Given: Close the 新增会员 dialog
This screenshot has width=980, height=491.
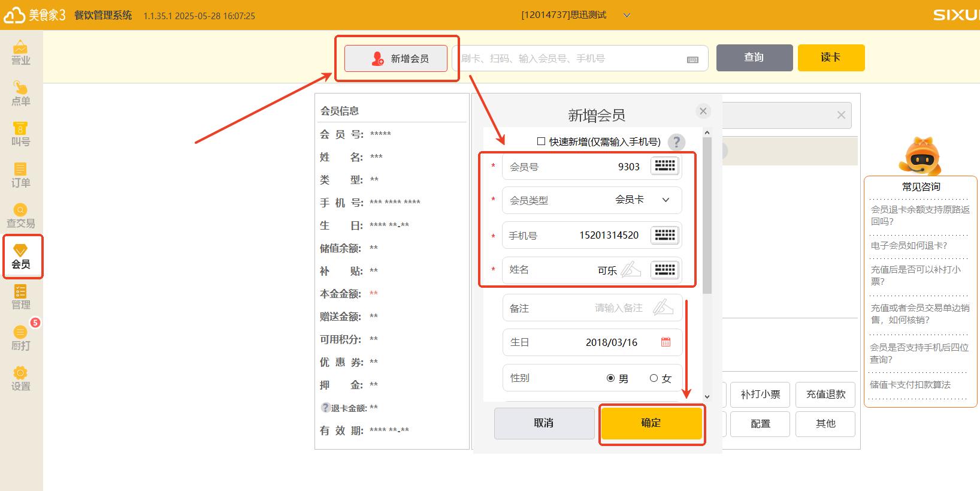Looking at the screenshot, I should (x=703, y=111).
